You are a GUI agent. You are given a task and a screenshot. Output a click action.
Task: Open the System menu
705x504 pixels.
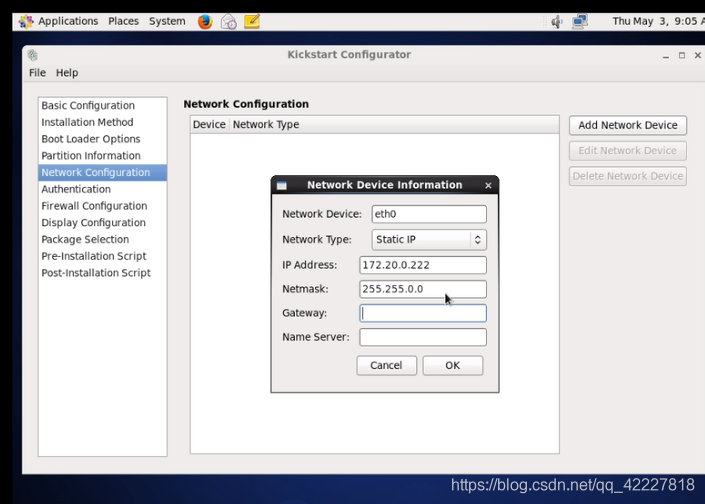point(167,21)
